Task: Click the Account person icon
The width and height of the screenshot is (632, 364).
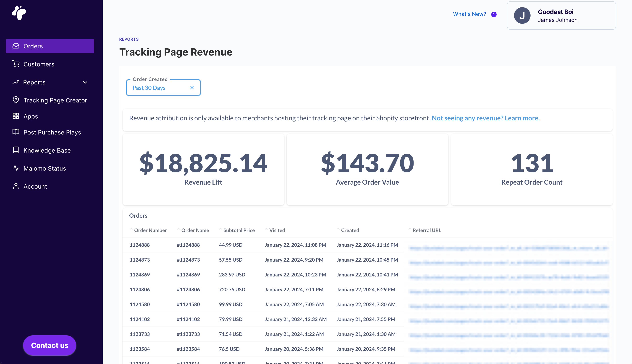Action: (x=16, y=186)
